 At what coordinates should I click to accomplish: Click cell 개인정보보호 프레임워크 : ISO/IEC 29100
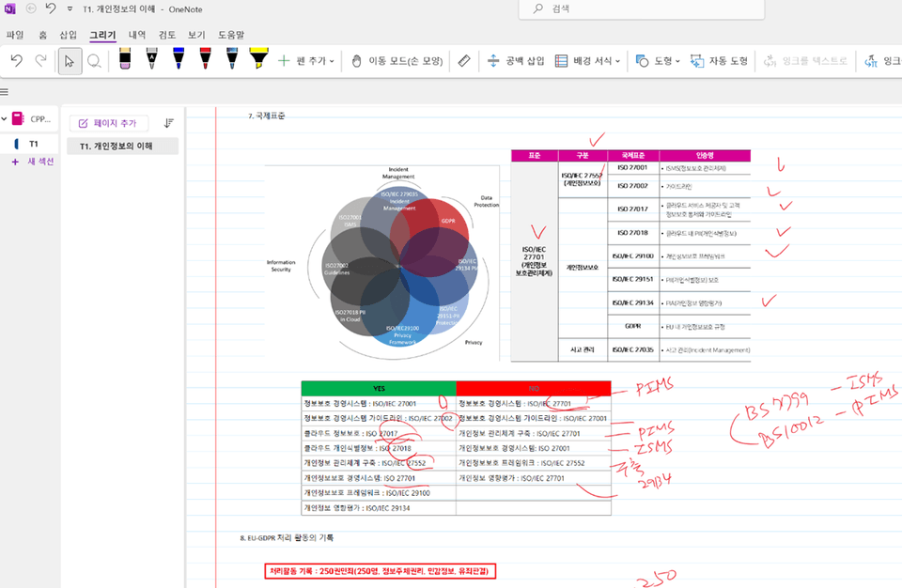(x=379, y=493)
